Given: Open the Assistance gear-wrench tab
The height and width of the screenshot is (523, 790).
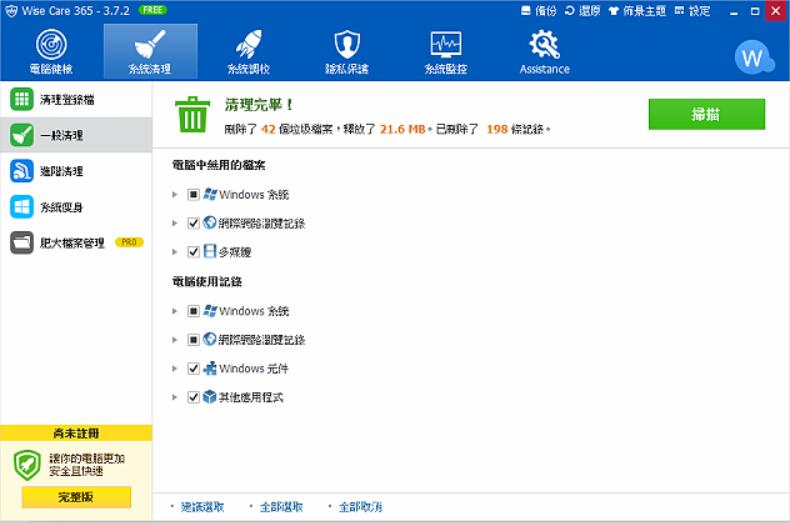Looking at the screenshot, I should coord(545,52).
